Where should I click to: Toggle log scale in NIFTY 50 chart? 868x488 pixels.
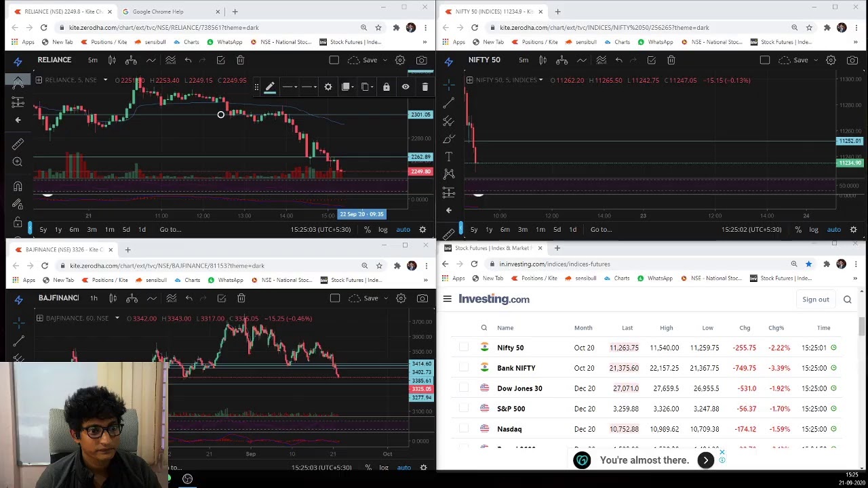click(x=814, y=229)
